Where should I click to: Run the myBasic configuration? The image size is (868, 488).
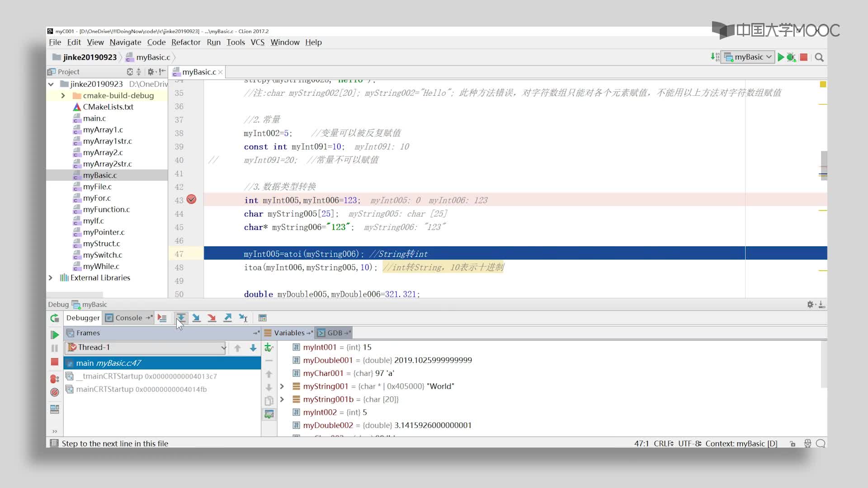[780, 57]
